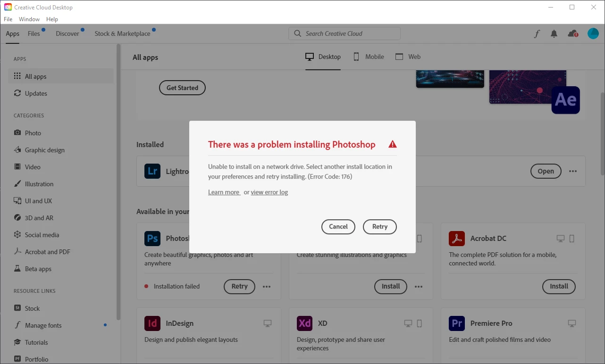The width and height of the screenshot is (605, 364).
Task: Show Mobile apps tab
Action: point(369,57)
